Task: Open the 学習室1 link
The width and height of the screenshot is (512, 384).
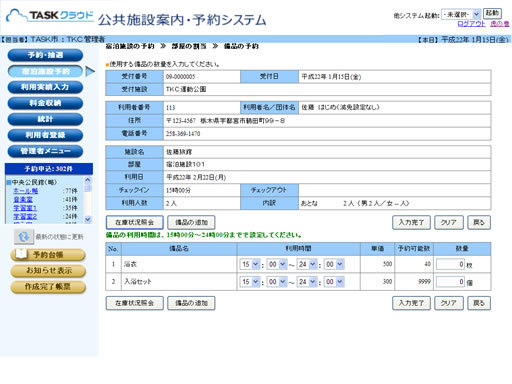Action: click(25, 208)
